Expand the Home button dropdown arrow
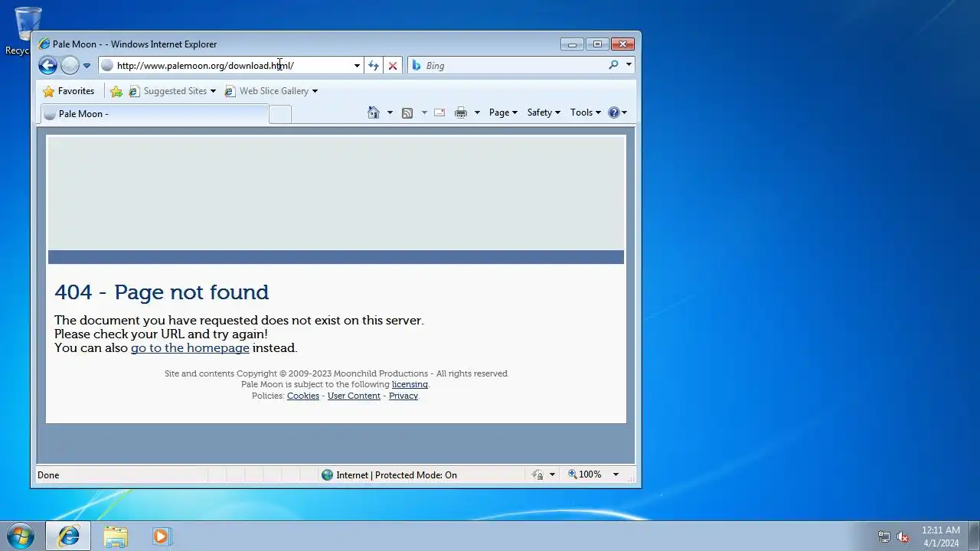The height and width of the screenshot is (551, 980). coord(390,112)
